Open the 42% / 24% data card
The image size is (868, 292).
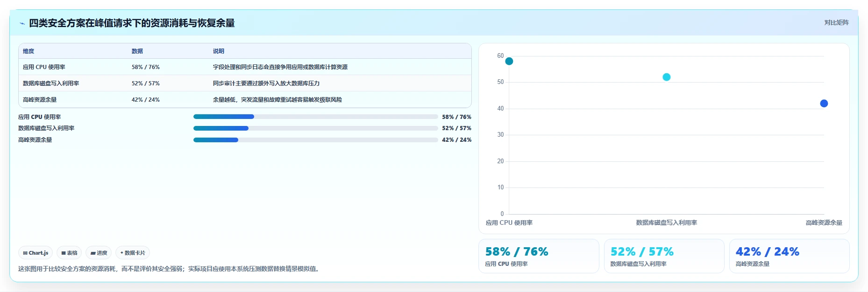pyautogui.click(x=790, y=256)
